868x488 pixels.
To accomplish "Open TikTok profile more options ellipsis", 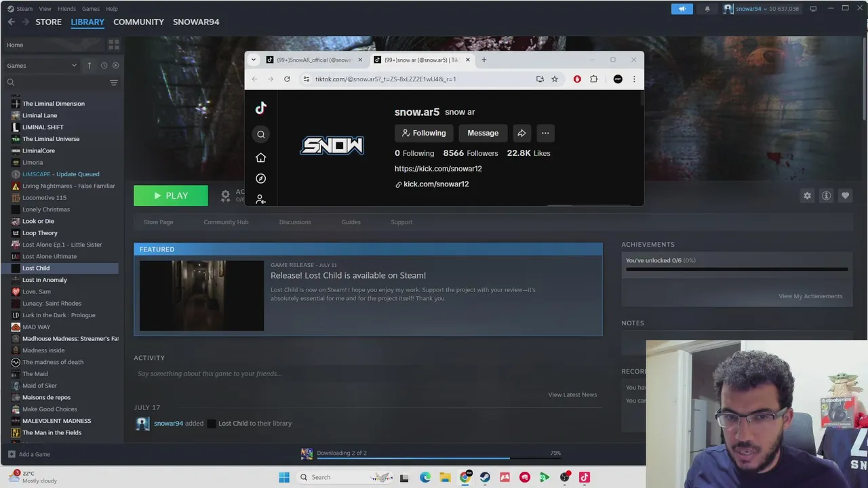I will 545,133.
